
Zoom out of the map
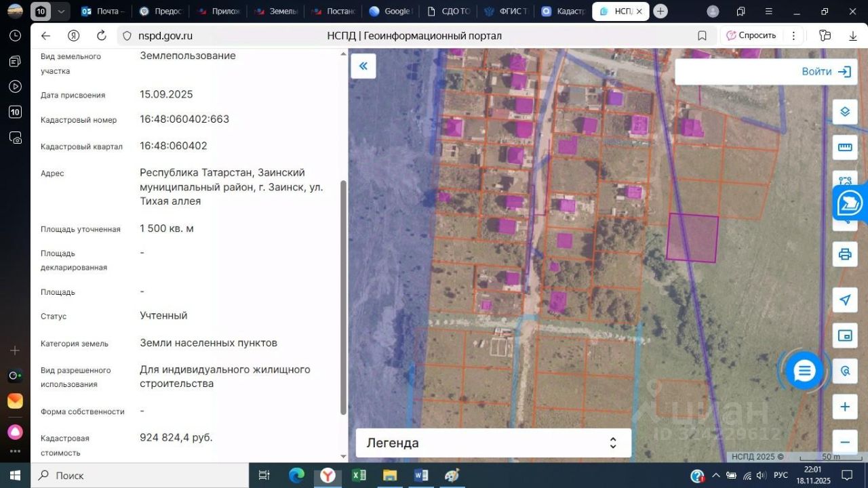[845, 442]
